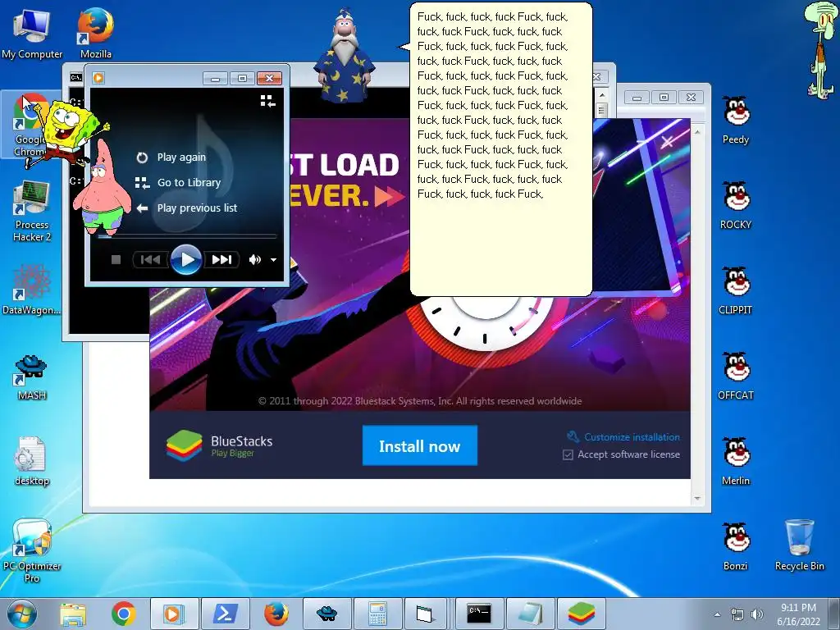Switch to Notepad taskbar button

pos(531,614)
